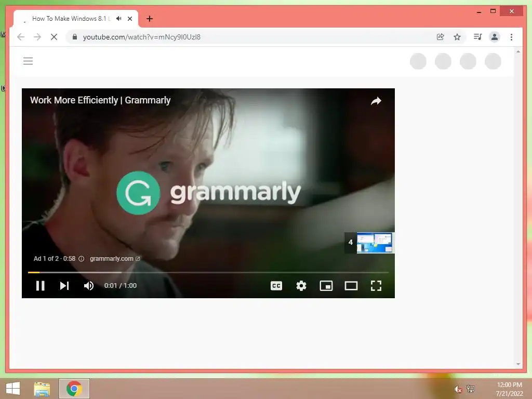Mute the player volume

tap(89, 286)
